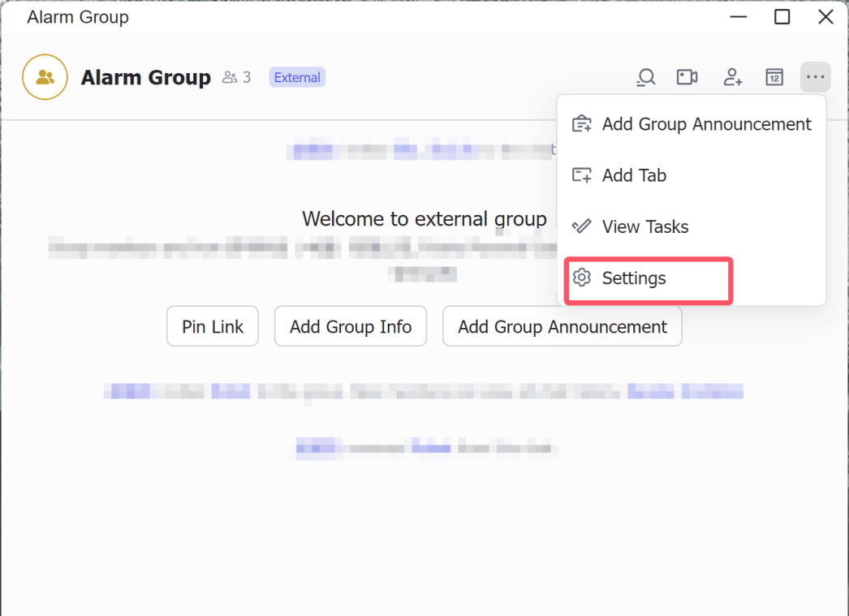Click the three-dot more options icon
The height and width of the screenshot is (616, 849).
[815, 77]
